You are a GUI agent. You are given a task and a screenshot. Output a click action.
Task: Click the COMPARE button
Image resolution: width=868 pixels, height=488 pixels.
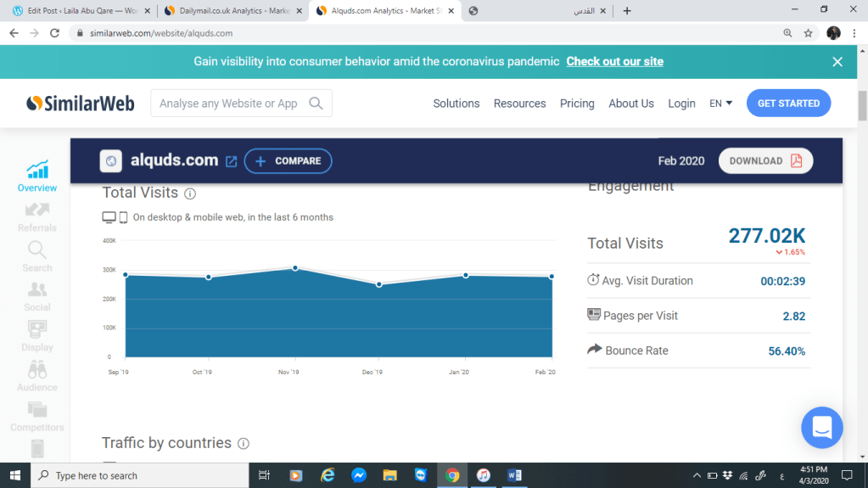pos(288,161)
